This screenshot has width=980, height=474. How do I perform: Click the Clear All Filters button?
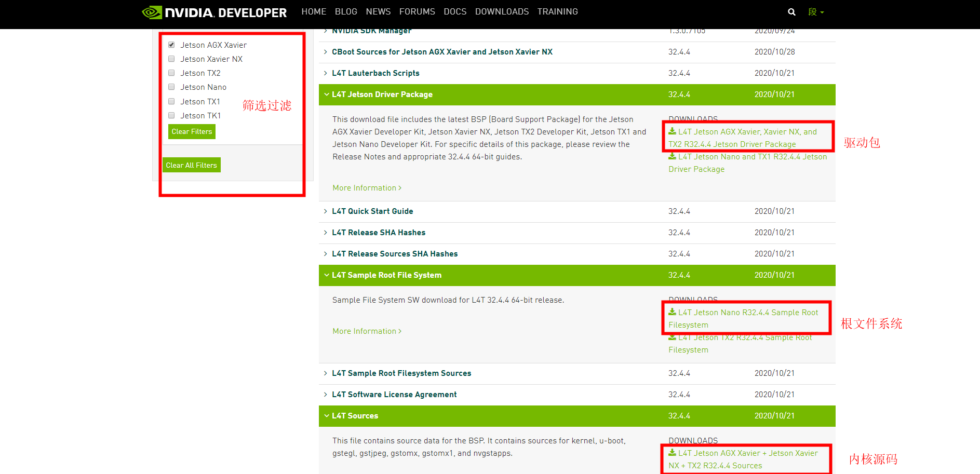(192, 165)
